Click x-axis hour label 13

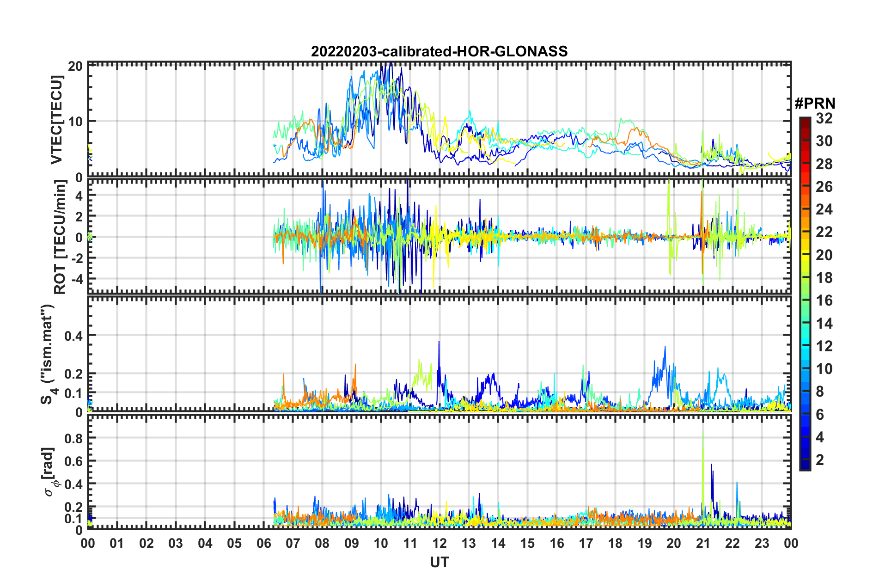point(469,543)
